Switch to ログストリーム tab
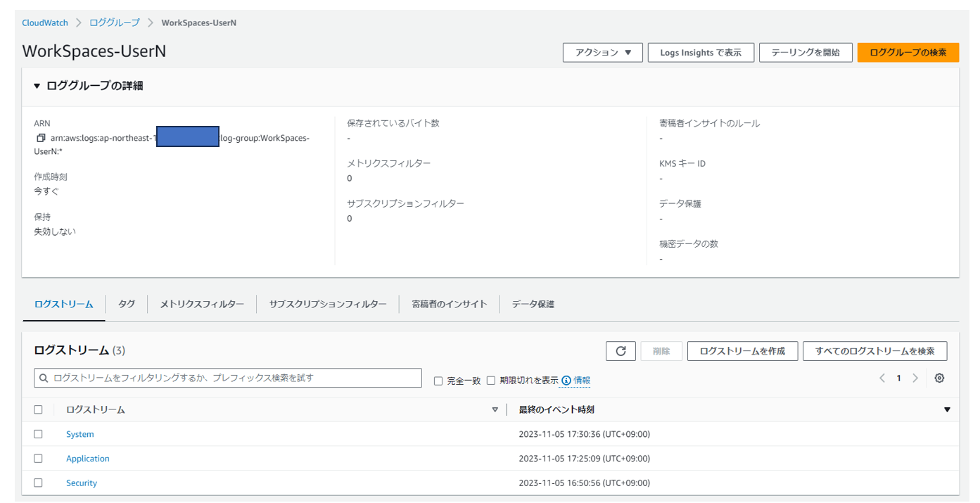 coord(63,304)
